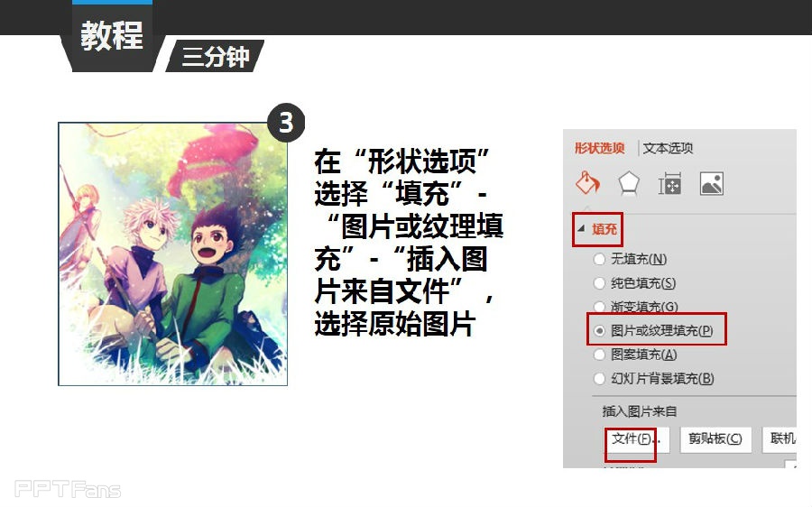Click the 三分钟 subtitle label
The width and height of the screenshot is (812, 507).
[216, 56]
